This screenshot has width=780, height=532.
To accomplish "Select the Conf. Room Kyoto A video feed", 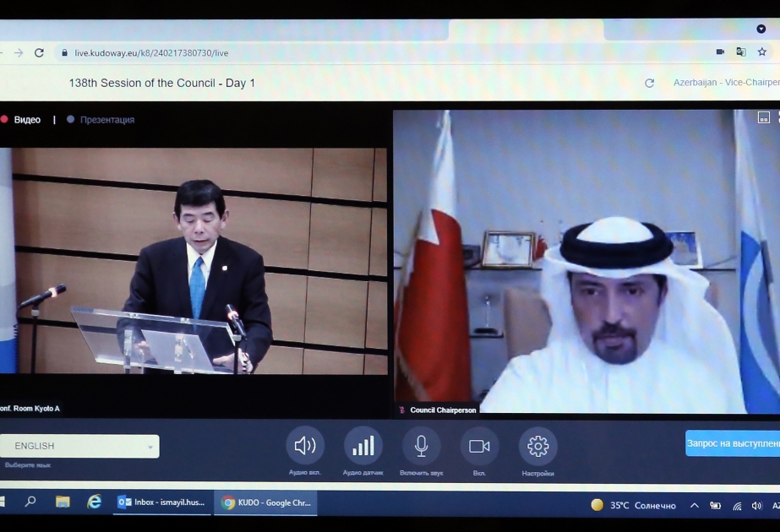I will pos(194,261).
